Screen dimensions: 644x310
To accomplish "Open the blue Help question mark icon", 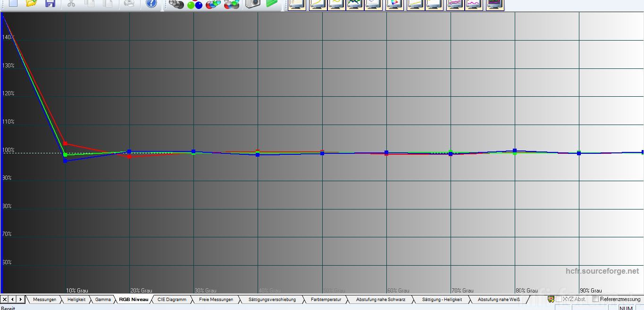I will (x=151, y=4).
